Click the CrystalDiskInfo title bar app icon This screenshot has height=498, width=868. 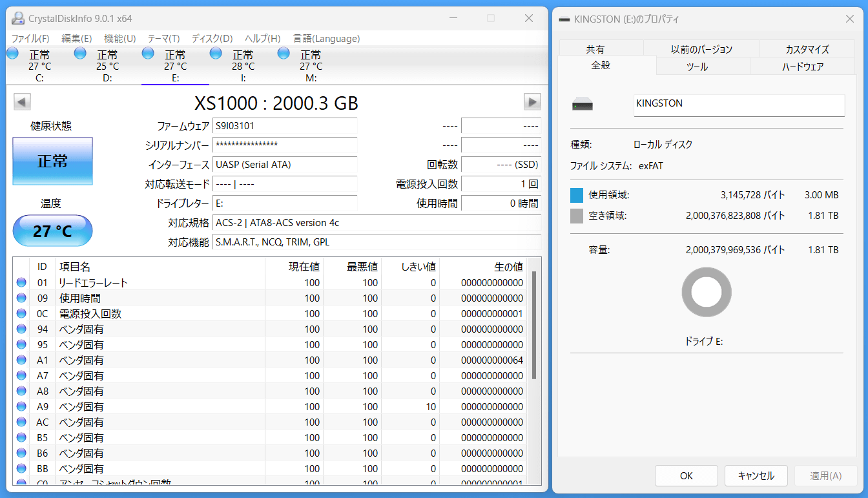tap(19, 18)
